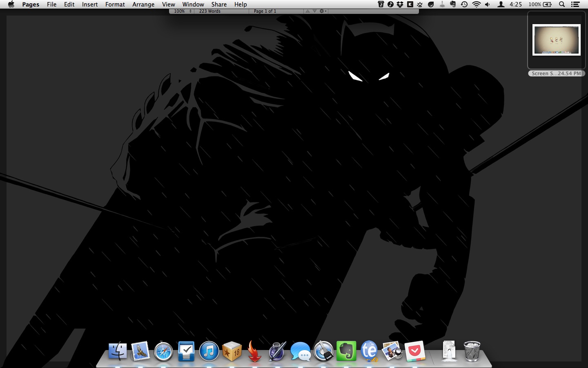The image size is (588, 368).
Task: Open Evernote from the Dock
Action: 346,351
